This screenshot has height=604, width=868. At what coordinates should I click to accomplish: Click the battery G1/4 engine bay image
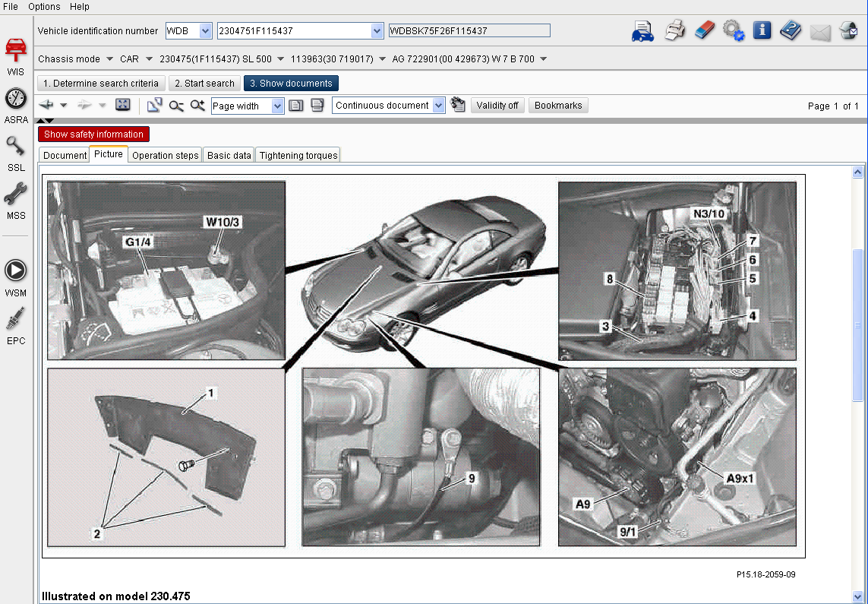pos(166,270)
